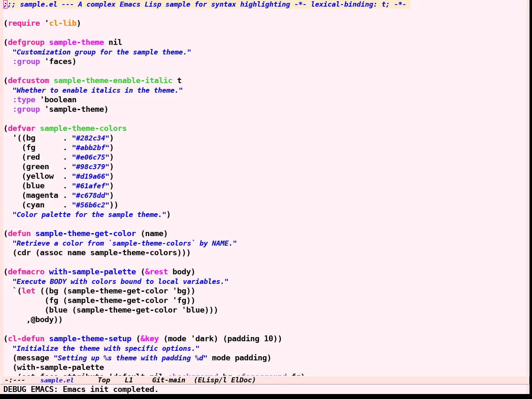Viewport: 532px width, 399px height.
Task: Click the 'with-sample-palette' call near the bottom
Action: point(60,367)
